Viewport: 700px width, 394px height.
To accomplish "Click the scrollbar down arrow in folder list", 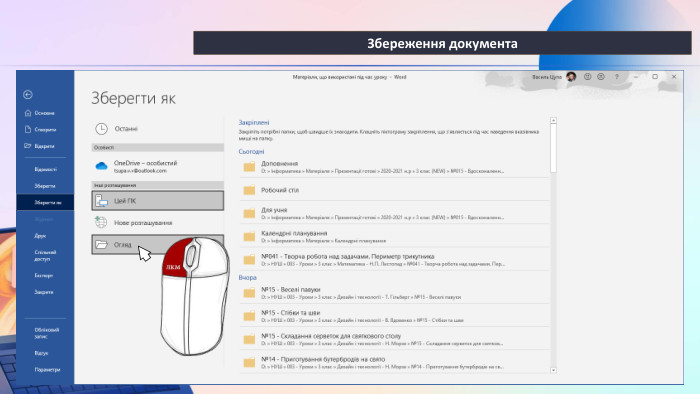I will (x=553, y=370).
